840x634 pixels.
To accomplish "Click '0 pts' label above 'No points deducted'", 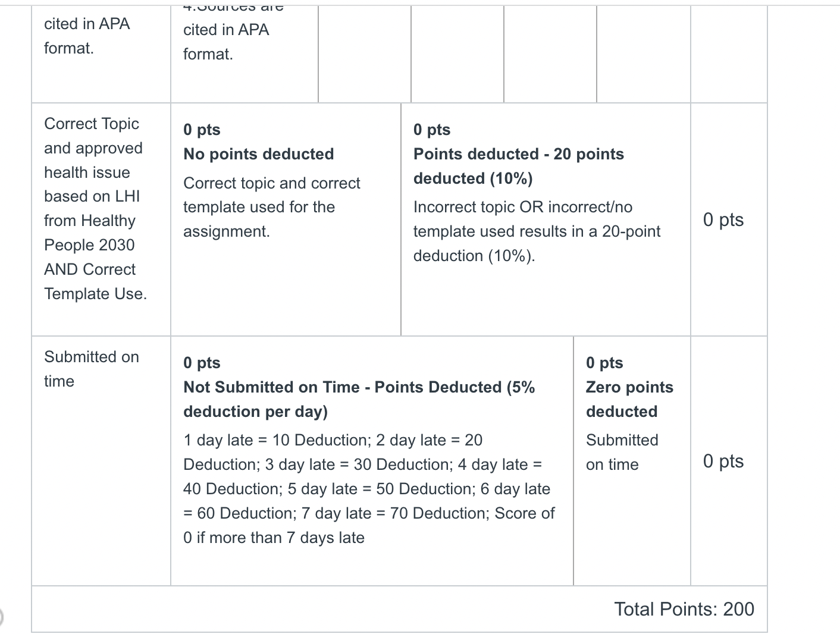I will tap(202, 130).
